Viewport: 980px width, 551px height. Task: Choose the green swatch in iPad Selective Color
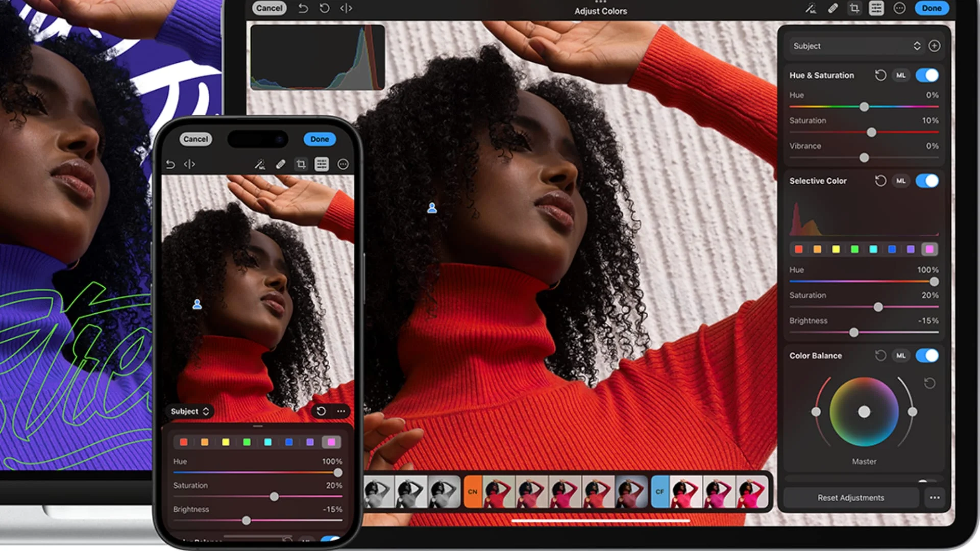(x=855, y=249)
